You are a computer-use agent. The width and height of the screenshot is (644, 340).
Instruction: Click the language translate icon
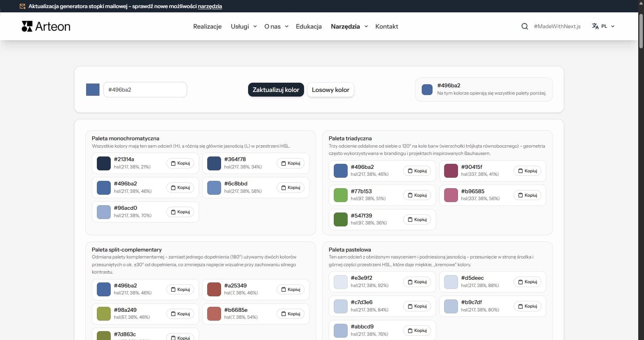click(595, 26)
